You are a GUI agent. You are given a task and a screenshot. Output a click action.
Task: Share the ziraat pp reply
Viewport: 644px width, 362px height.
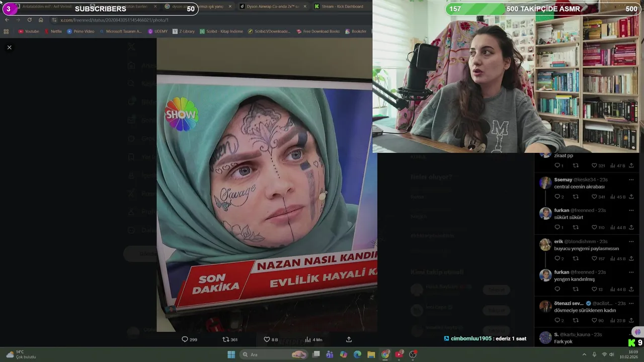tap(631, 165)
